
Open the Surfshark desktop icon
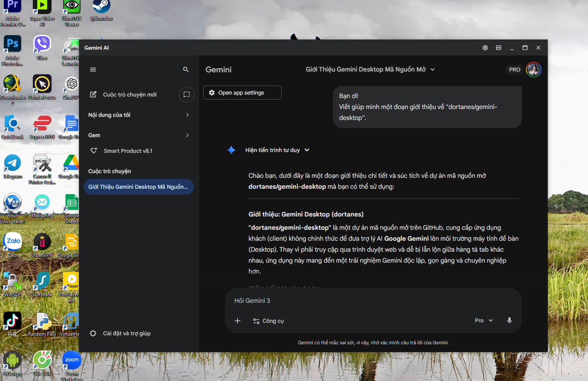coord(42,284)
